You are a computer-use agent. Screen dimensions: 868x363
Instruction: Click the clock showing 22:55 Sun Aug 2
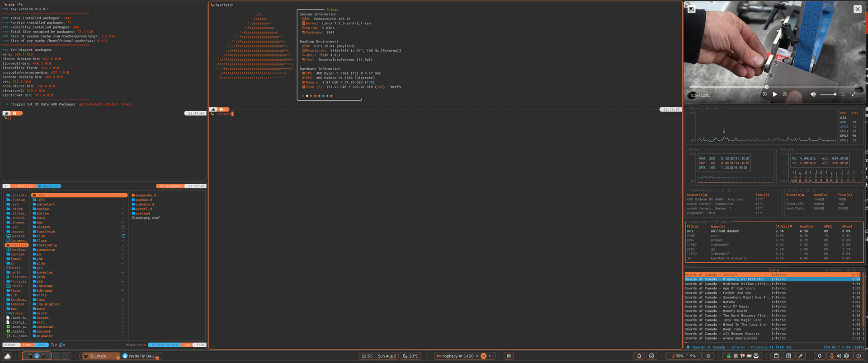[x=379, y=356]
